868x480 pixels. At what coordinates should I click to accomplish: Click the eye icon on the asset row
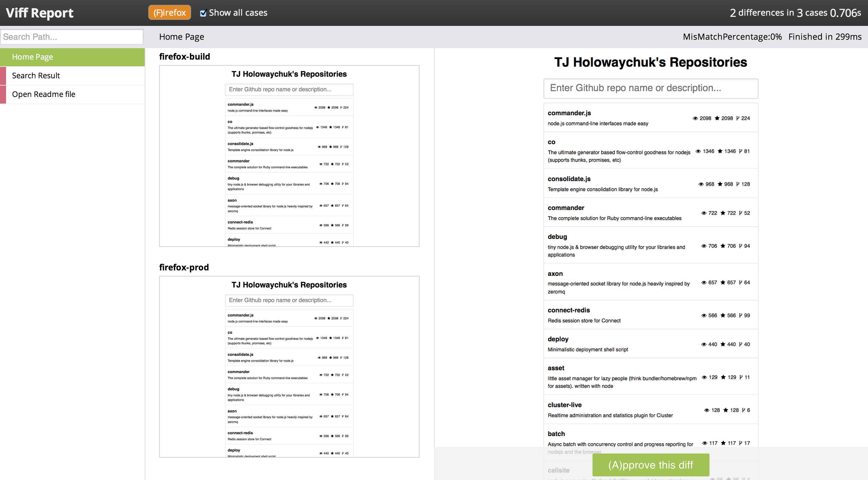tap(704, 377)
